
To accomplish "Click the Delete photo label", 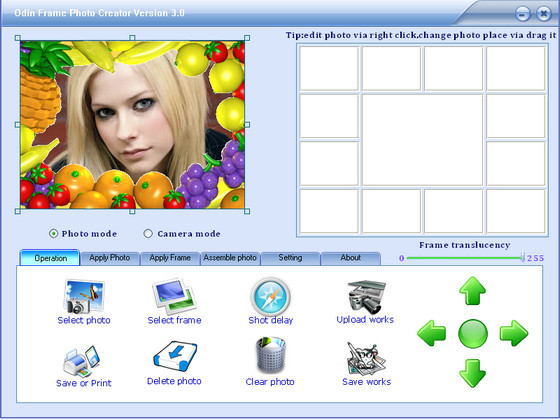I will [174, 381].
